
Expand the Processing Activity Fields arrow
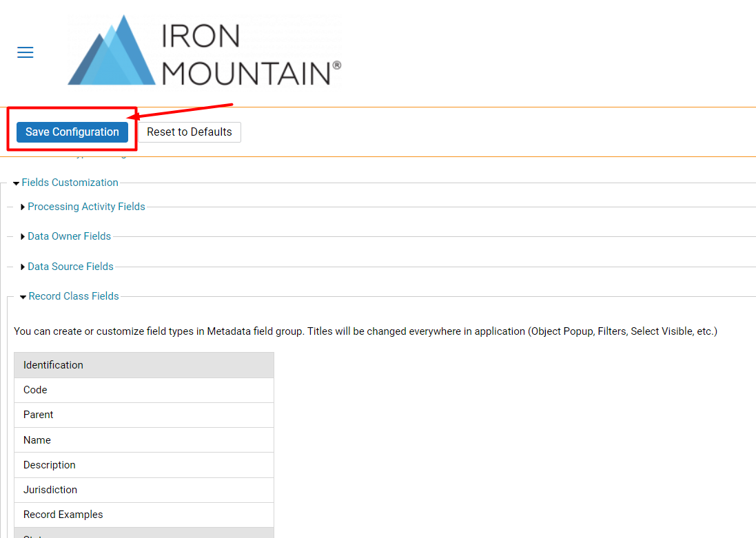(23, 207)
